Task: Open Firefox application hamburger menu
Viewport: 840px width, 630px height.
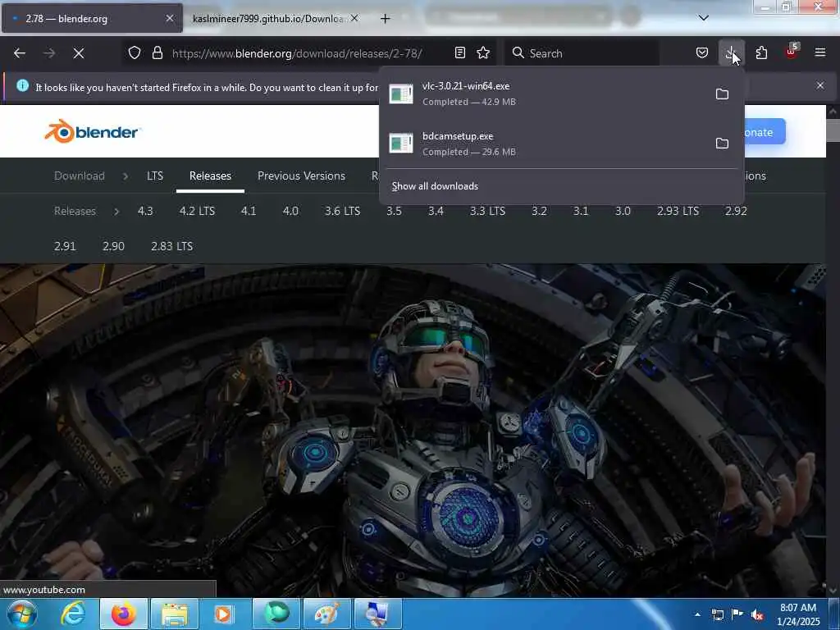Action: click(x=819, y=52)
